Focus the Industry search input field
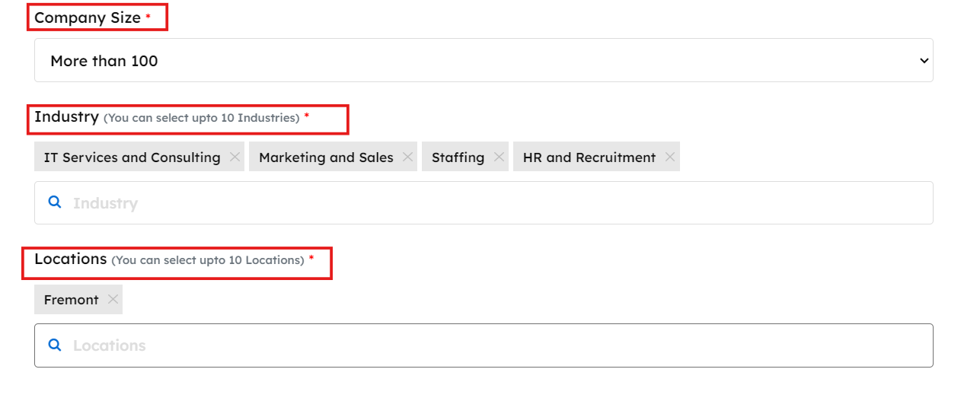980x401 pixels. [x=495, y=203]
